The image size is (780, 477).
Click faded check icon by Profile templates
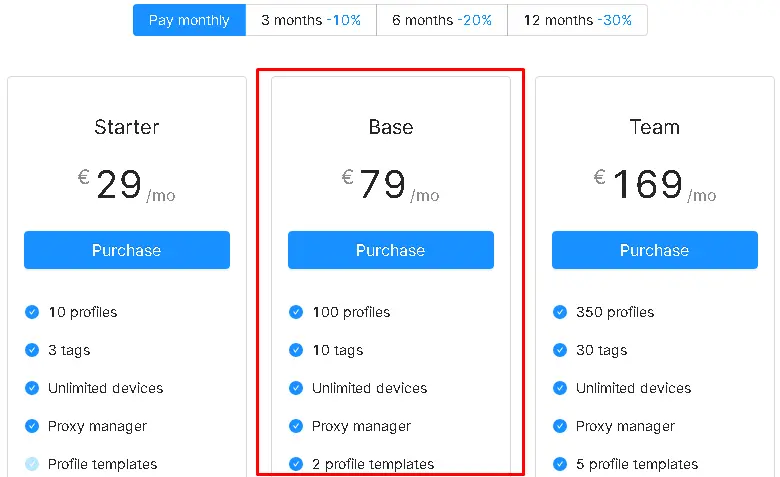point(32,464)
